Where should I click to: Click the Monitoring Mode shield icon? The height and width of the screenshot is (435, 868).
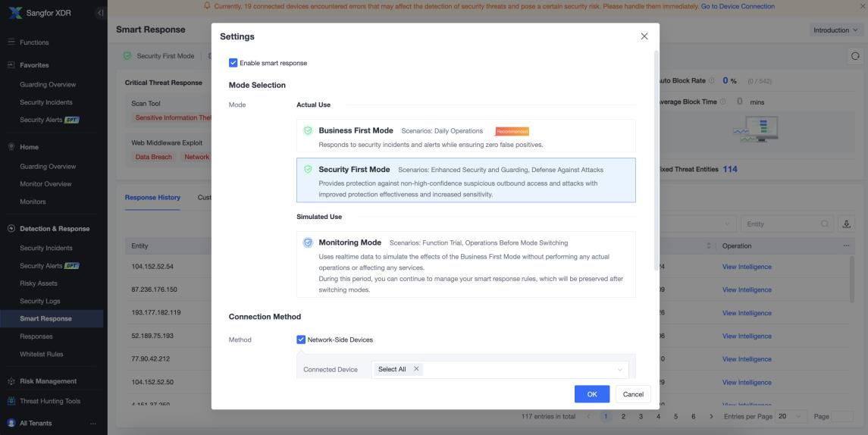tap(308, 243)
